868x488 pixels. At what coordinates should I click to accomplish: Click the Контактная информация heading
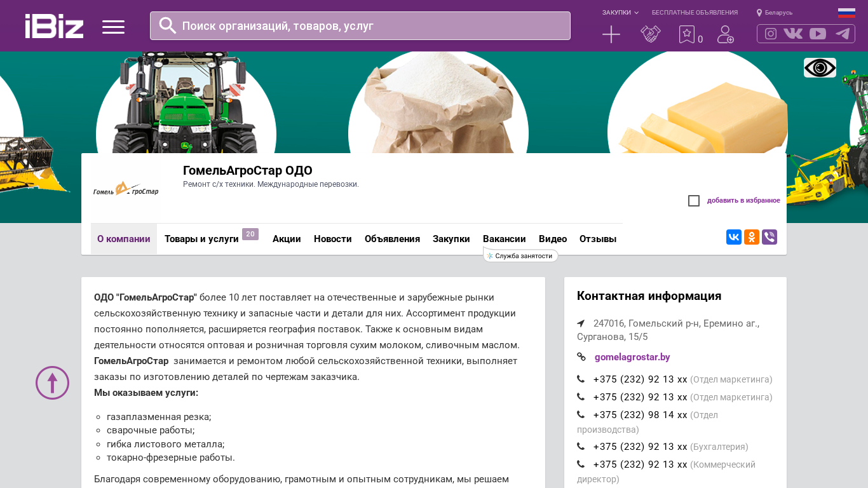pyautogui.click(x=649, y=296)
